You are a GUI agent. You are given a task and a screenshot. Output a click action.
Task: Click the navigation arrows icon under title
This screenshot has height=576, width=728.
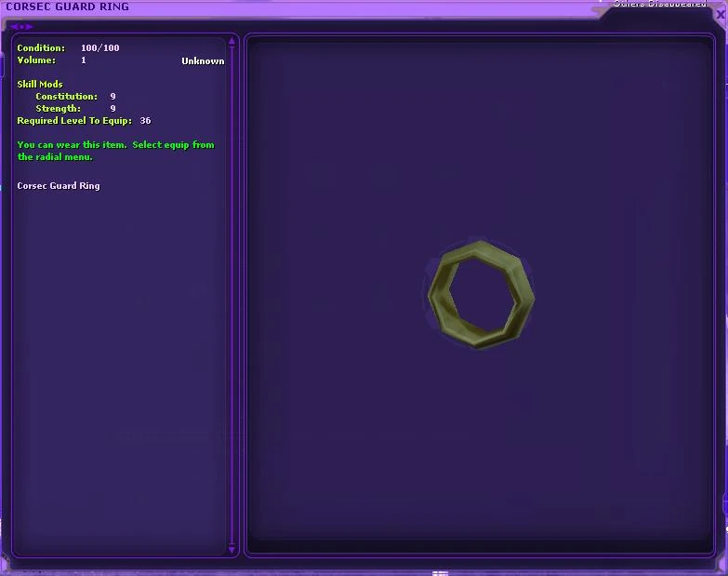coord(21,27)
